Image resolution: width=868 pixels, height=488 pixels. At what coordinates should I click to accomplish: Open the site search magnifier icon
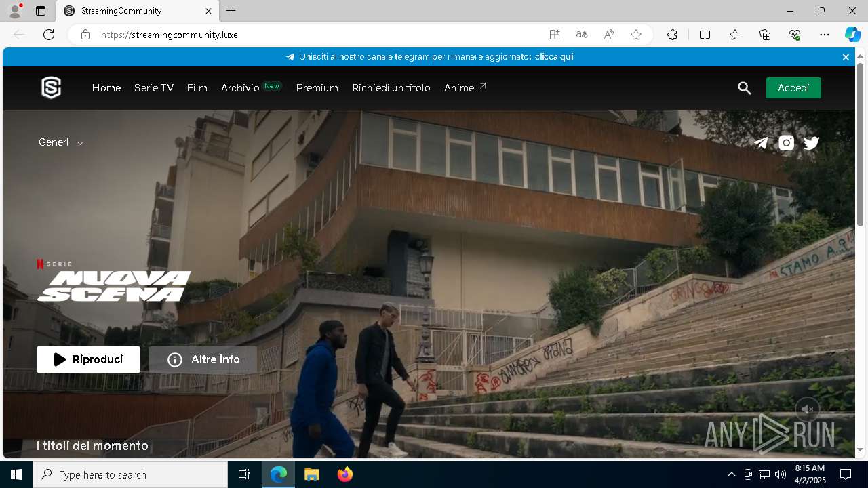coord(745,88)
